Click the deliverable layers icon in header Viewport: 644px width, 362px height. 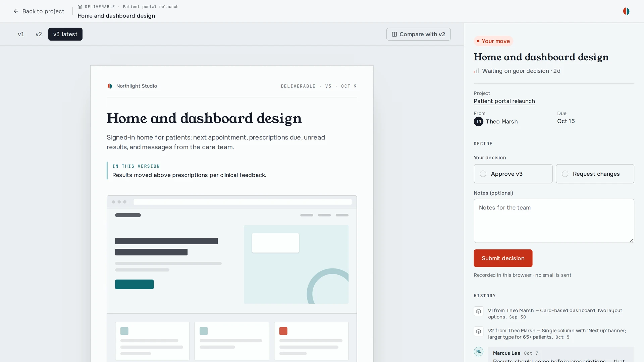[x=80, y=7]
